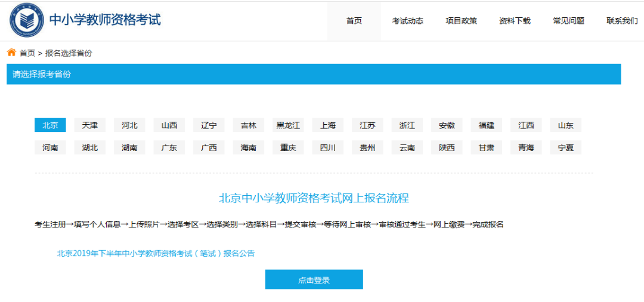Select the 江苏 province button

coord(367,125)
